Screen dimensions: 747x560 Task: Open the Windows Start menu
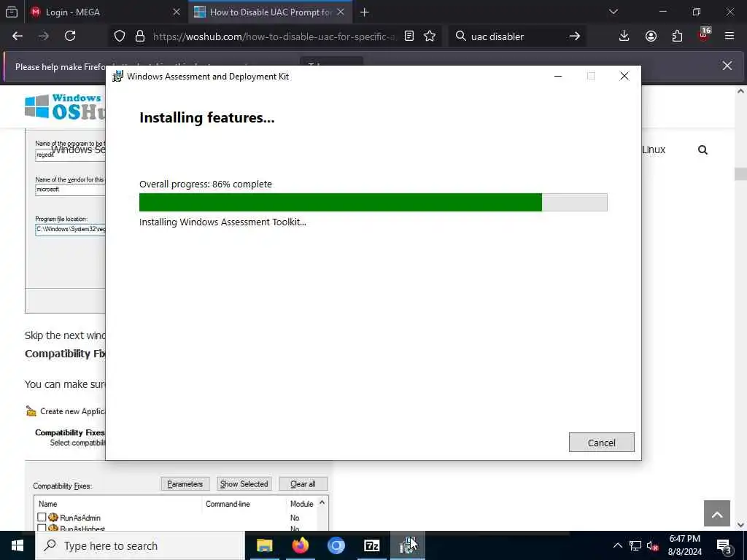click(x=18, y=545)
